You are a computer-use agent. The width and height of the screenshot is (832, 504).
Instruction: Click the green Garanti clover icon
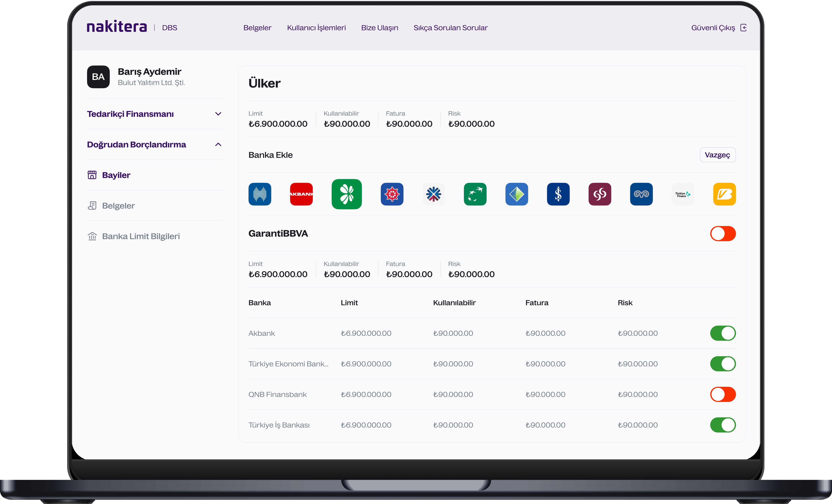pyautogui.click(x=346, y=194)
